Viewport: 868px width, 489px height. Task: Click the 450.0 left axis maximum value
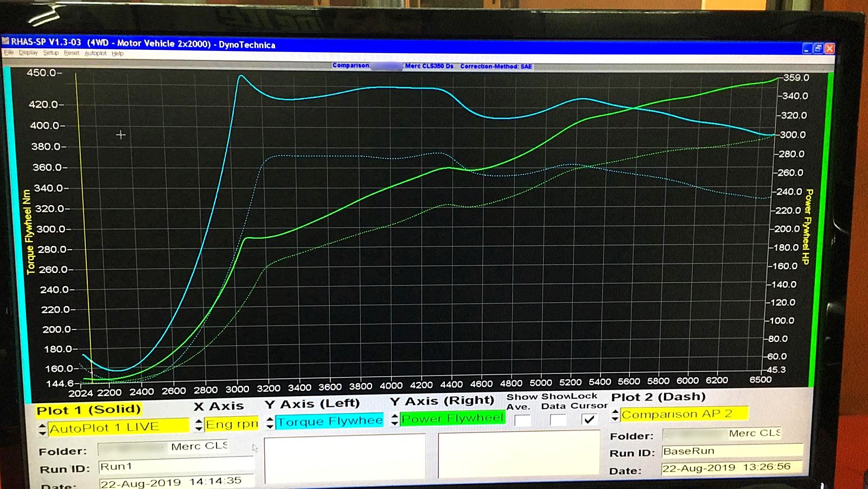coord(42,73)
